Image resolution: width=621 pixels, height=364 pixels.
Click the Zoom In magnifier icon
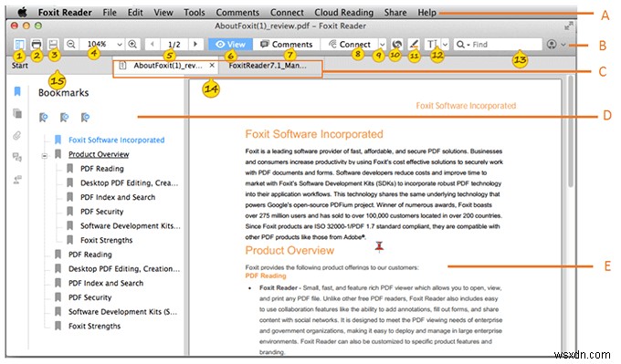point(132,44)
